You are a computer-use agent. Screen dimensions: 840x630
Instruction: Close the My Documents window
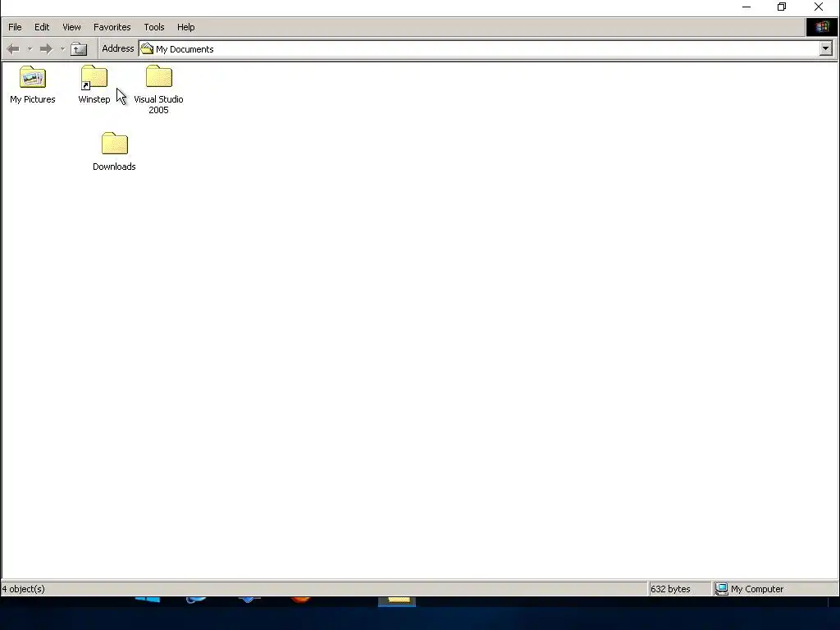click(x=819, y=7)
